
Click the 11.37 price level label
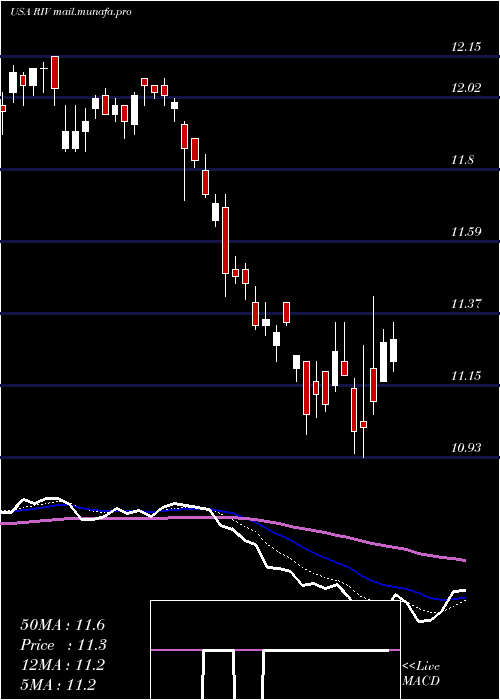466,304
